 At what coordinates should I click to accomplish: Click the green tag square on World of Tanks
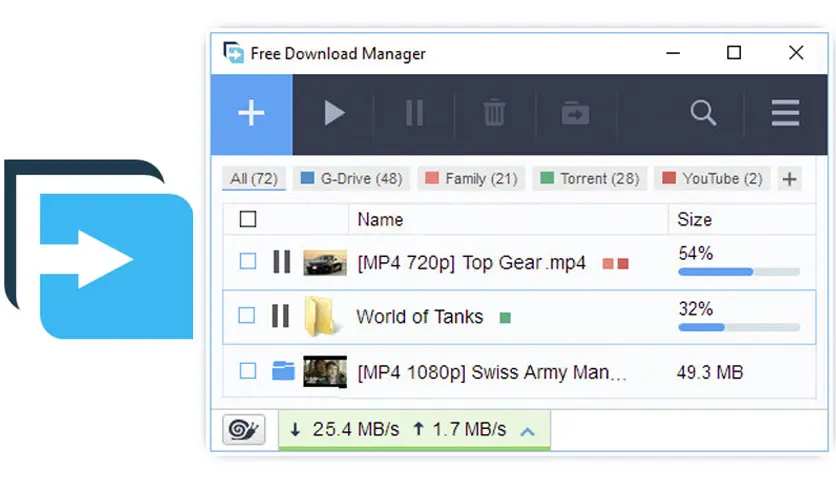coord(505,318)
